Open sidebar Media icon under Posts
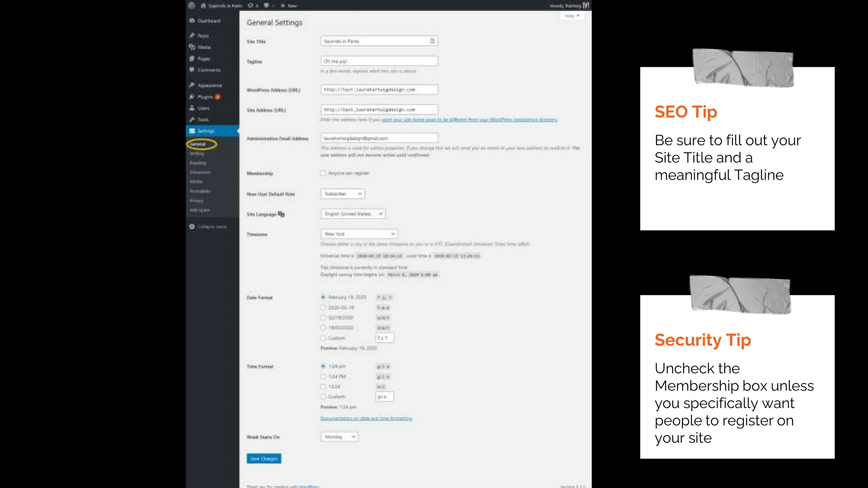The width and height of the screenshot is (868, 488). click(192, 47)
